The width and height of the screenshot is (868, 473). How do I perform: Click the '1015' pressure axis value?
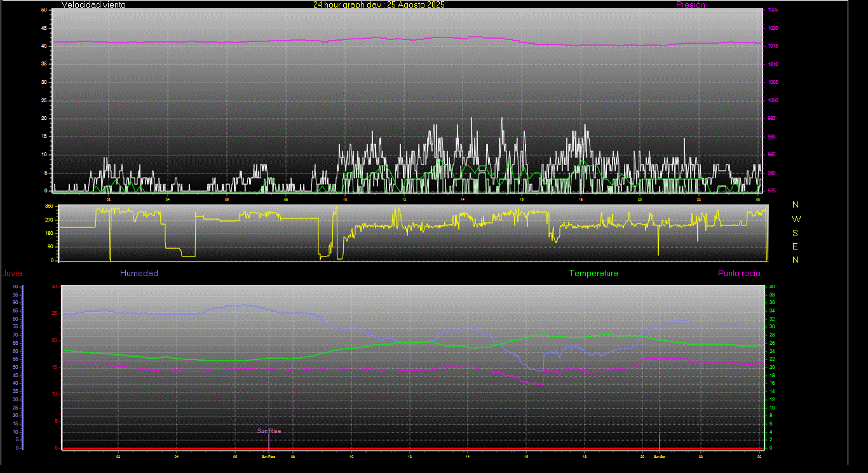tap(772, 46)
